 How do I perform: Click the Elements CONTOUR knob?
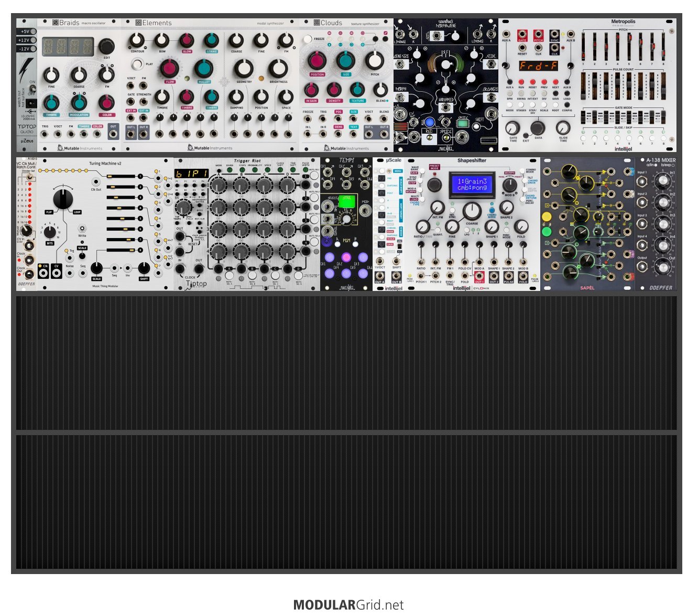click(x=137, y=40)
